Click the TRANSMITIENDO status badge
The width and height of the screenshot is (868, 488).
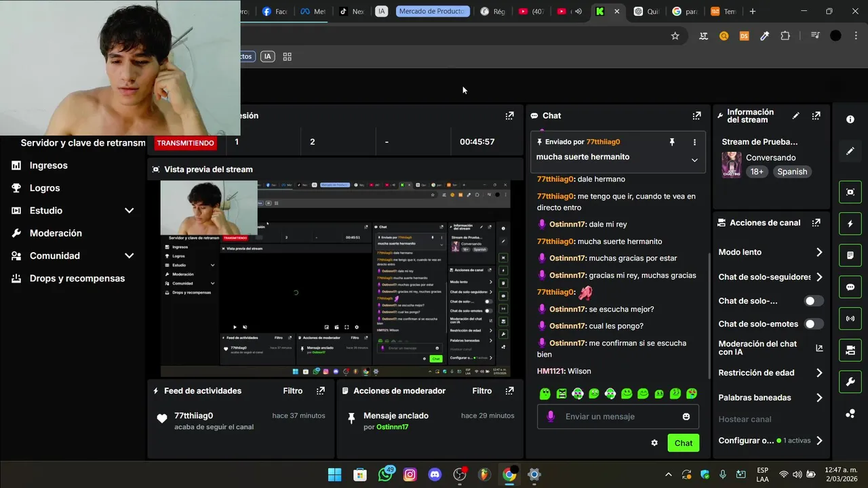pyautogui.click(x=185, y=143)
